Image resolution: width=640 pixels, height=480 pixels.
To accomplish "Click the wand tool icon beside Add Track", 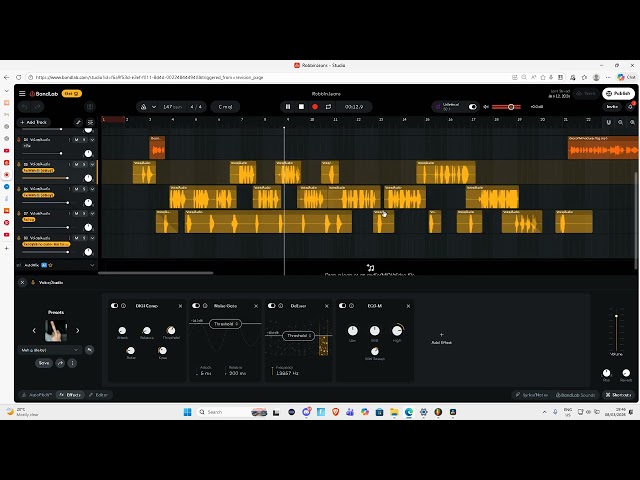I will tap(78, 122).
